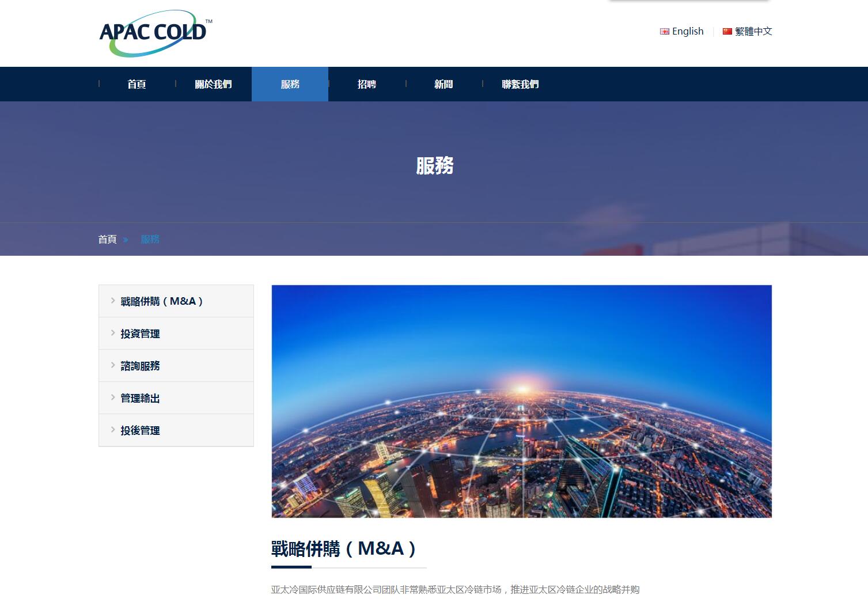Click the 首頁 breadcrumb link
The image size is (868, 610).
pos(108,239)
